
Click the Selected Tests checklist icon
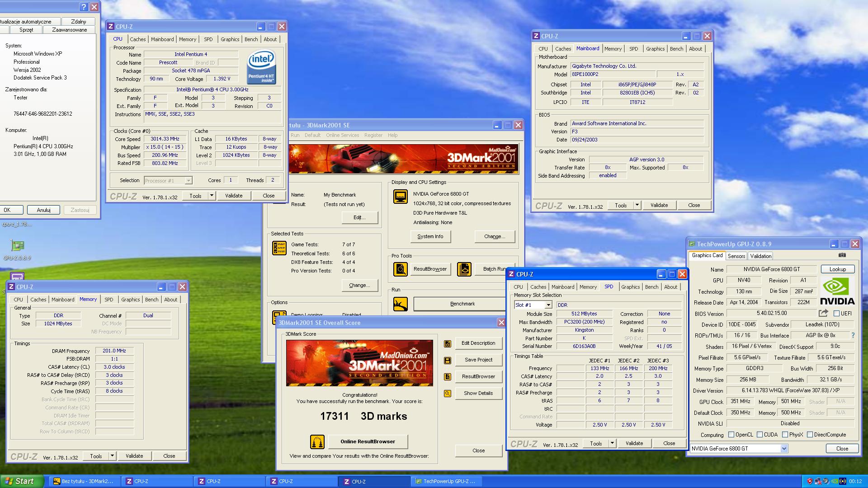point(279,248)
